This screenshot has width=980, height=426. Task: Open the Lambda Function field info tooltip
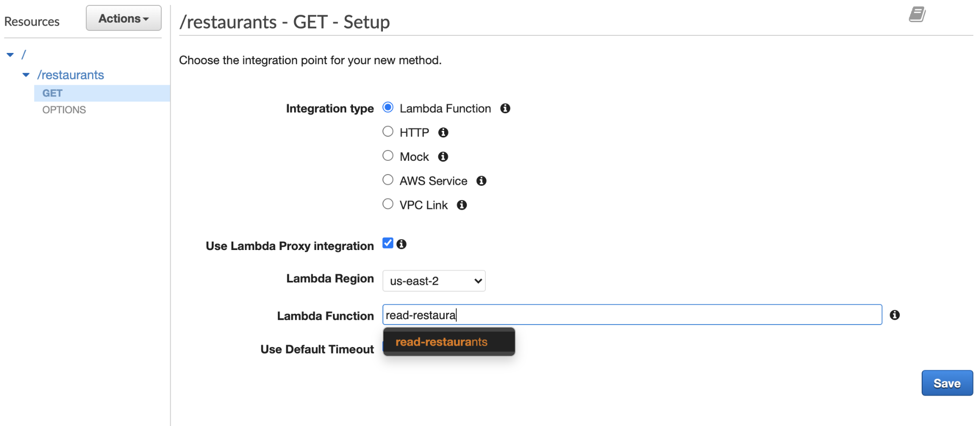894,315
